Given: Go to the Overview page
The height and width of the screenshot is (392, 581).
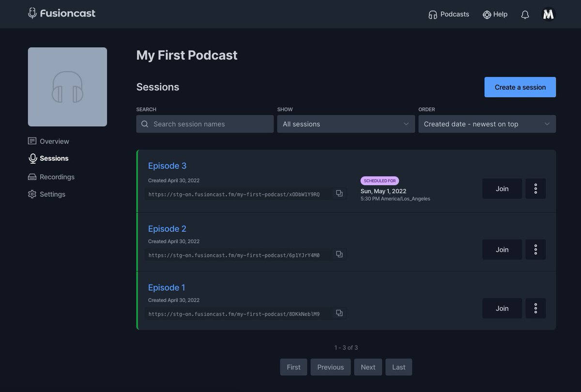Looking at the screenshot, I should pyautogui.click(x=48, y=141).
